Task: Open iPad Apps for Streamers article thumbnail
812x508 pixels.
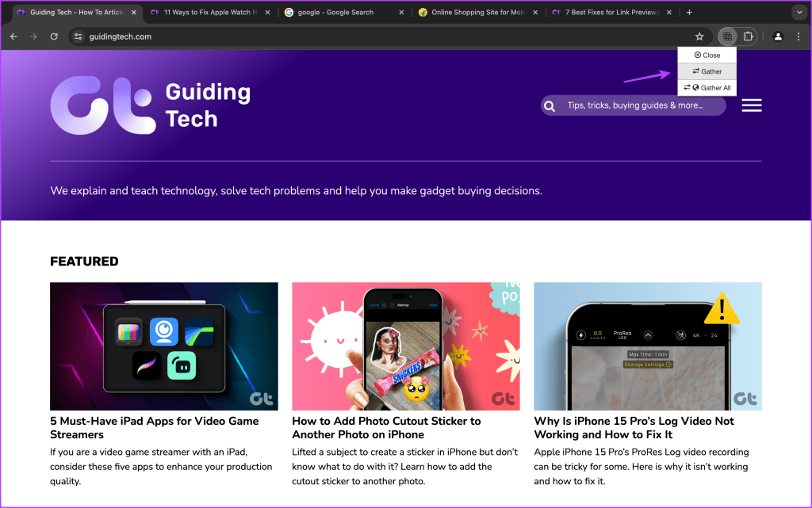Action: (163, 346)
